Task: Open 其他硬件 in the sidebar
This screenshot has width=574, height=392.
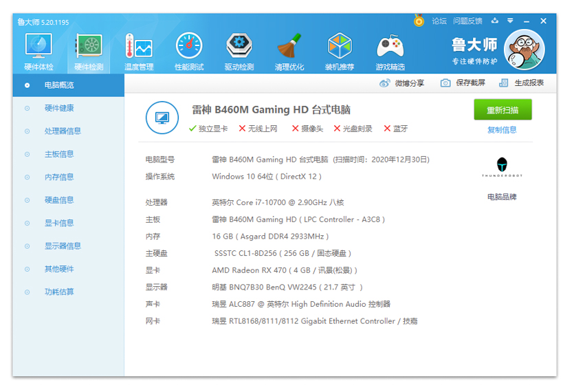Action: [69, 269]
